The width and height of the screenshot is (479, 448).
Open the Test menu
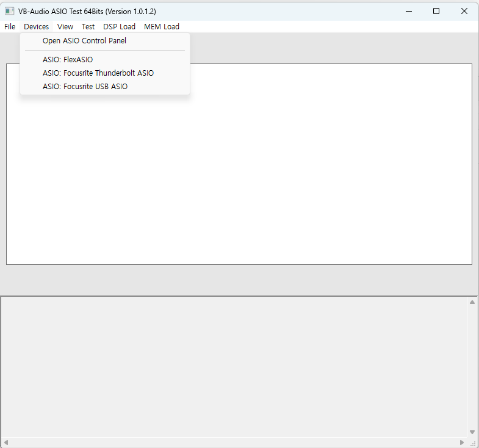click(x=88, y=27)
